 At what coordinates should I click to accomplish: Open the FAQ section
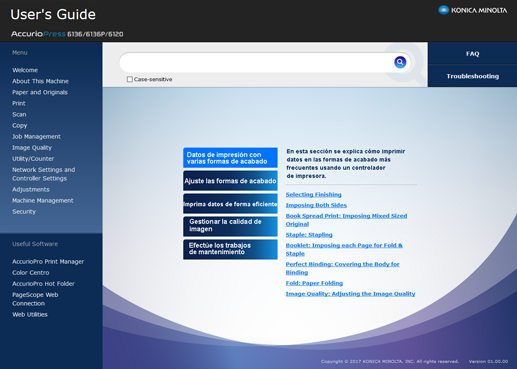pyautogui.click(x=472, y=53)
